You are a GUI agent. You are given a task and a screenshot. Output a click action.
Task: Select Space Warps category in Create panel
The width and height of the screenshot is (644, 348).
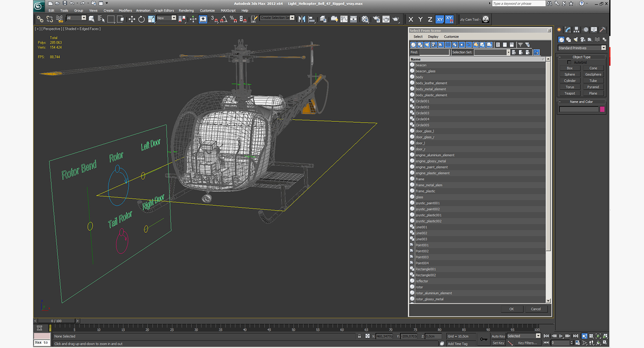pos(597,40)
